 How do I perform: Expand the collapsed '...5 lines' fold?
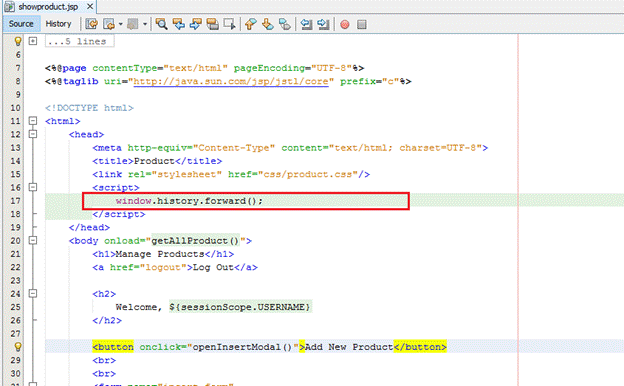pyautogui.click(x=33, y=41)
